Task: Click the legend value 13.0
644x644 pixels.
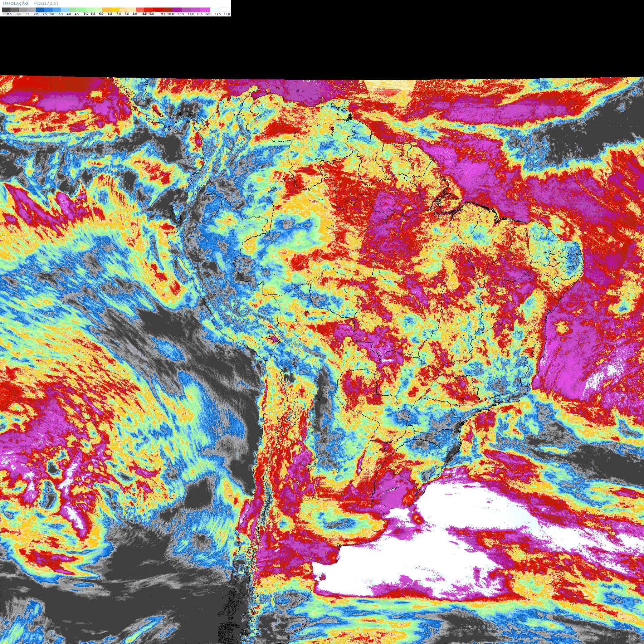Action: coord(227,14)
